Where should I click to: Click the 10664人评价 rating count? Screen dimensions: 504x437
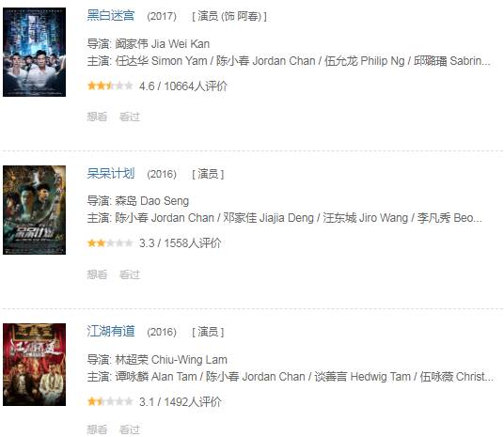point(196,86)
